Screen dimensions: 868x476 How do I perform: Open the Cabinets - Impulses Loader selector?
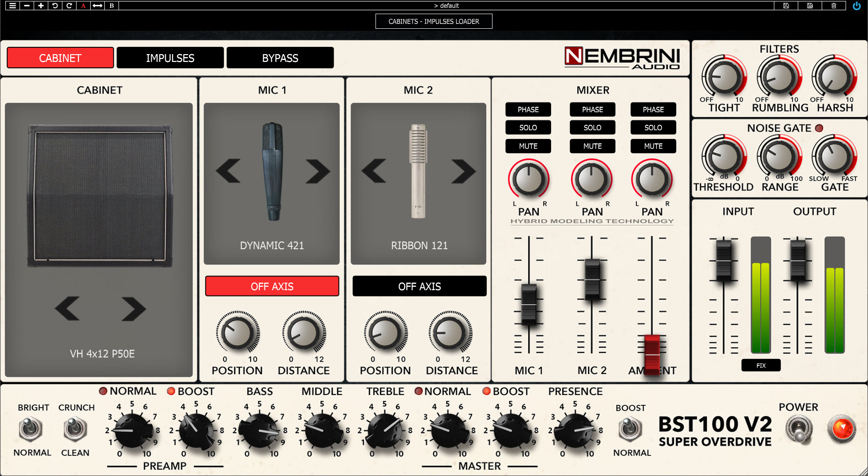[434, 21]
